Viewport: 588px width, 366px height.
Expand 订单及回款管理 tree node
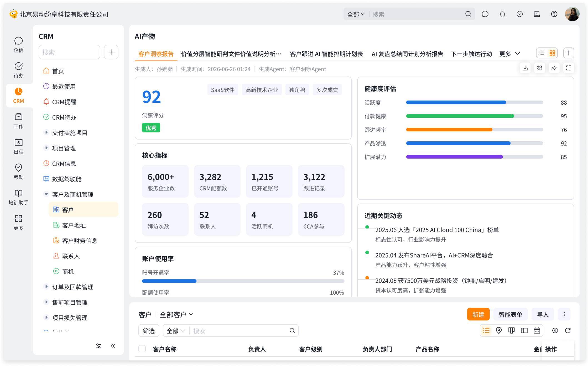(x=46, y=287)
